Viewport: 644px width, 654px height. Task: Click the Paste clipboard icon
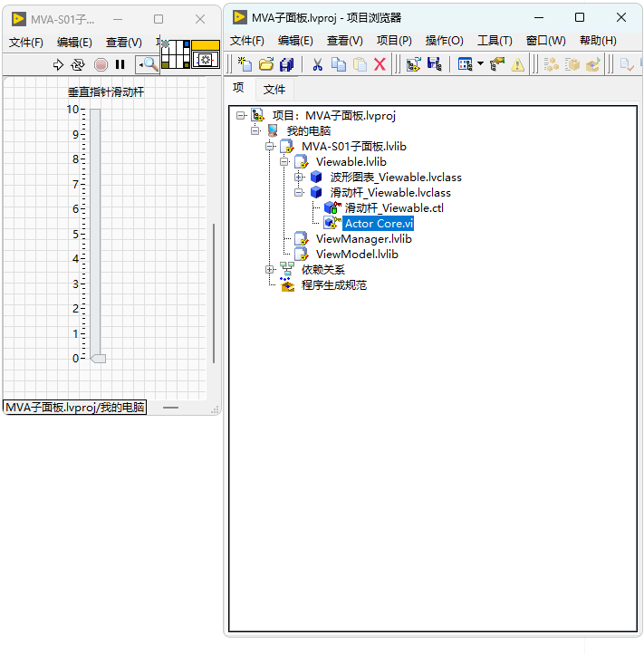pyautogui.click(x=360, y=64)
